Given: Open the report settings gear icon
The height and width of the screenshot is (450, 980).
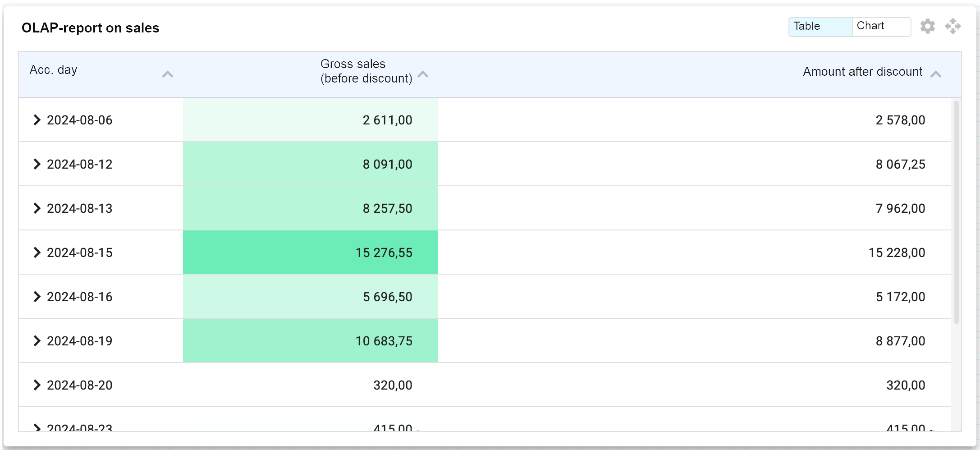Looking at the screenshot, I should tap(927, 26).
